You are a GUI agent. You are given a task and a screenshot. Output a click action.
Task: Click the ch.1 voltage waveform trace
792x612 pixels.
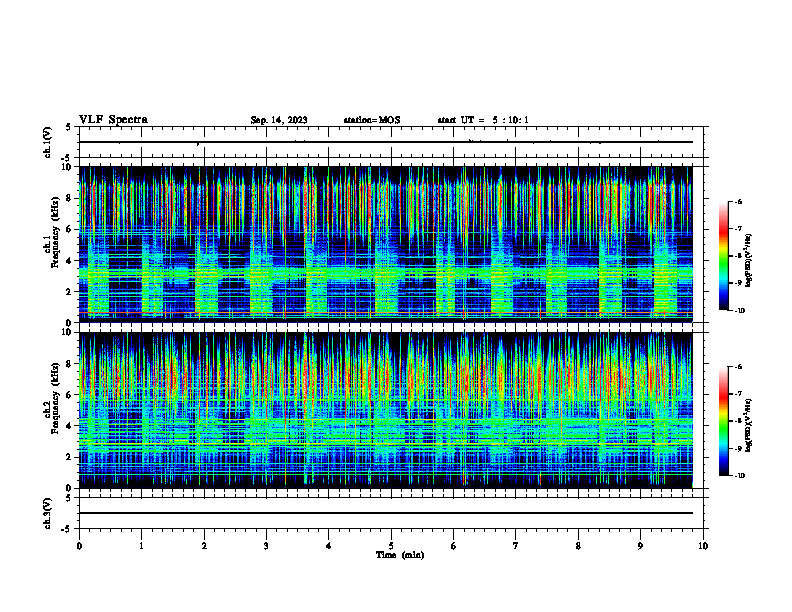386,142
